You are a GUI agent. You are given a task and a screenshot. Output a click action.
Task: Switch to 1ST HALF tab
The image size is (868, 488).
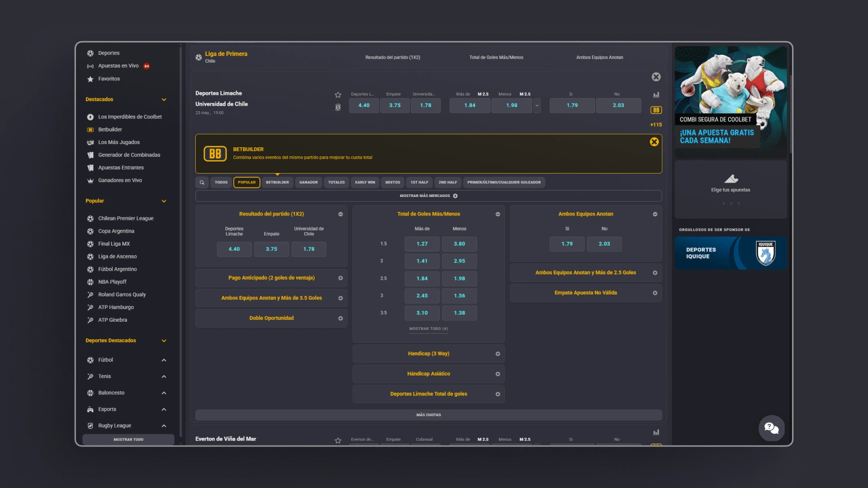419,182
